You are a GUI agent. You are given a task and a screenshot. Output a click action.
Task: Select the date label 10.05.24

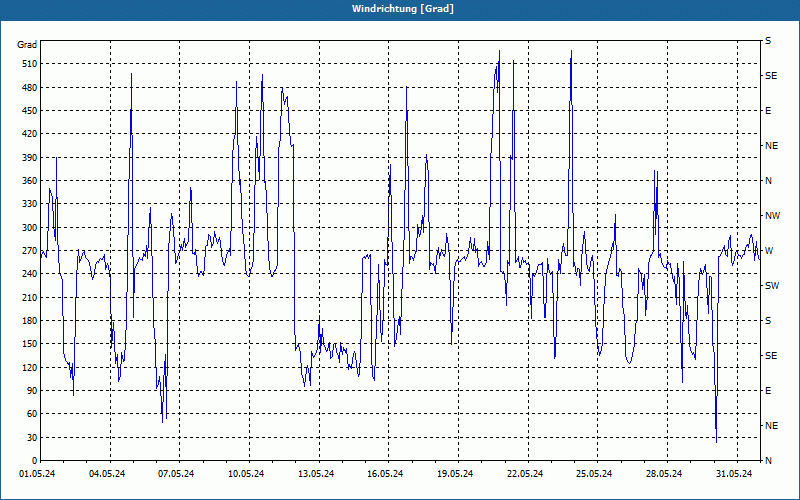tap(246, 474)
